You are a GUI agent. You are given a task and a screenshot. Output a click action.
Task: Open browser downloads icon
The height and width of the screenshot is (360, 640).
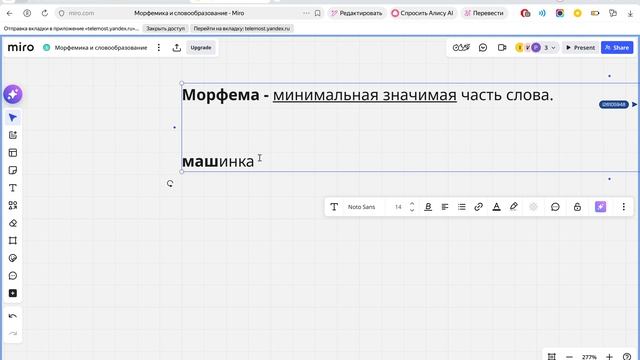click(630, 13)
